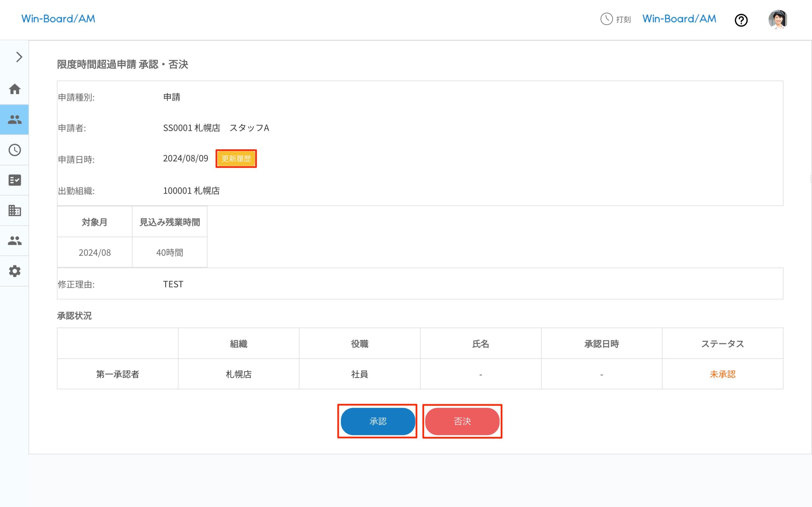The width and height of the screenshot is (812, 507).
Task: Select the 2024/08 target month cell
Action: coord(94,253)
